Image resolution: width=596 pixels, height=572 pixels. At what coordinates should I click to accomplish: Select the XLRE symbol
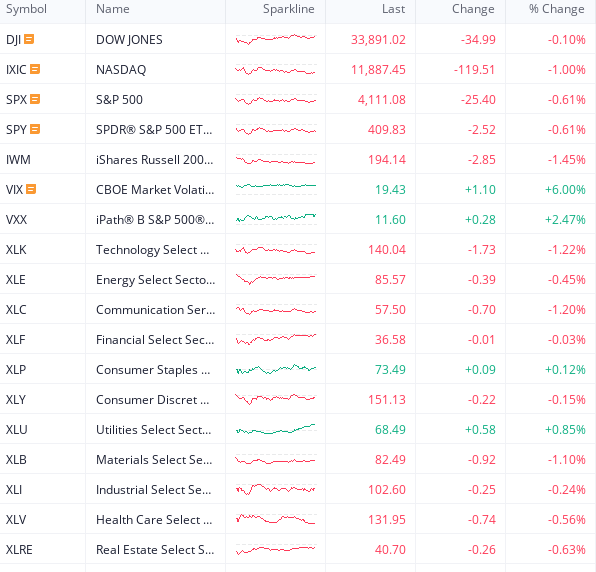coord(19,550)
